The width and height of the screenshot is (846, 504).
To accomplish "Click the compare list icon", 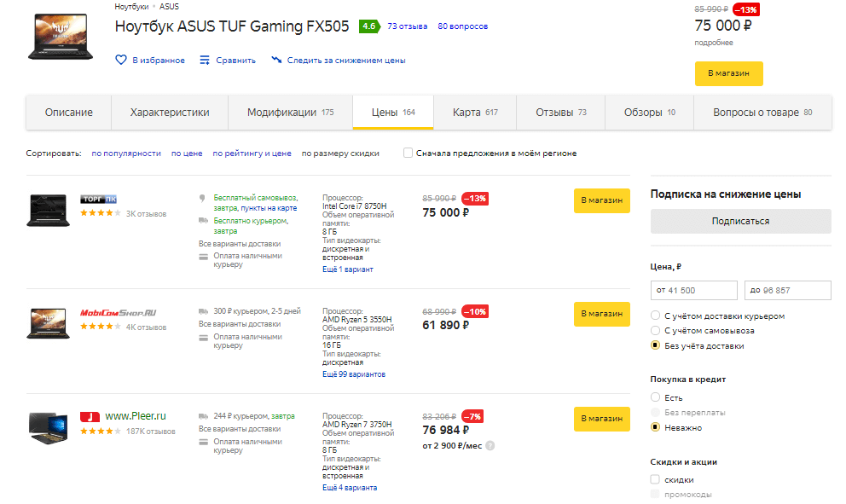I will pyautogui.click(x=205, y=60).
